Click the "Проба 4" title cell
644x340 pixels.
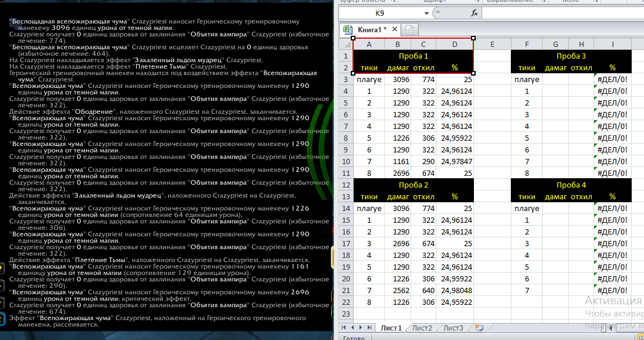(571, 185)
